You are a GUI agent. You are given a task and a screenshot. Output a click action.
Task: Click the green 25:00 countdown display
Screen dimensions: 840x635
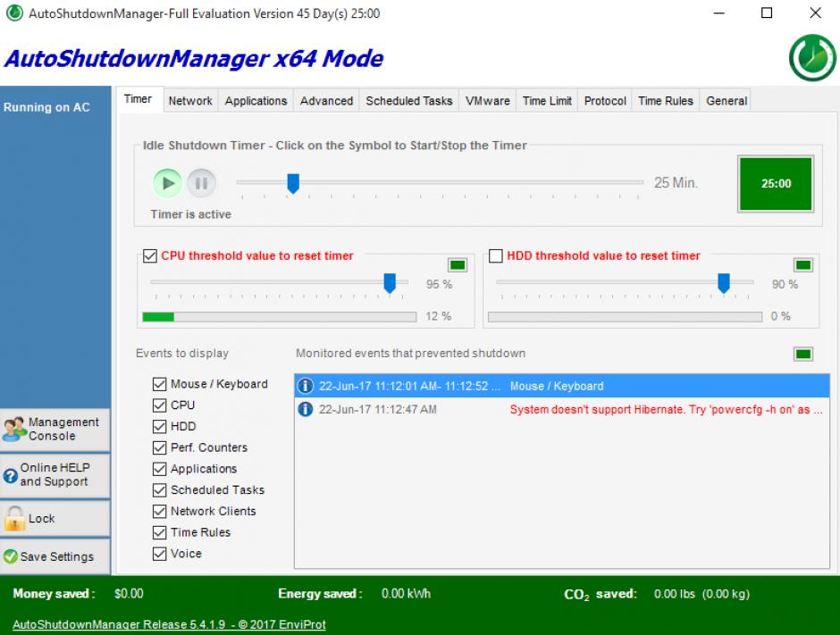coord(776,184)
